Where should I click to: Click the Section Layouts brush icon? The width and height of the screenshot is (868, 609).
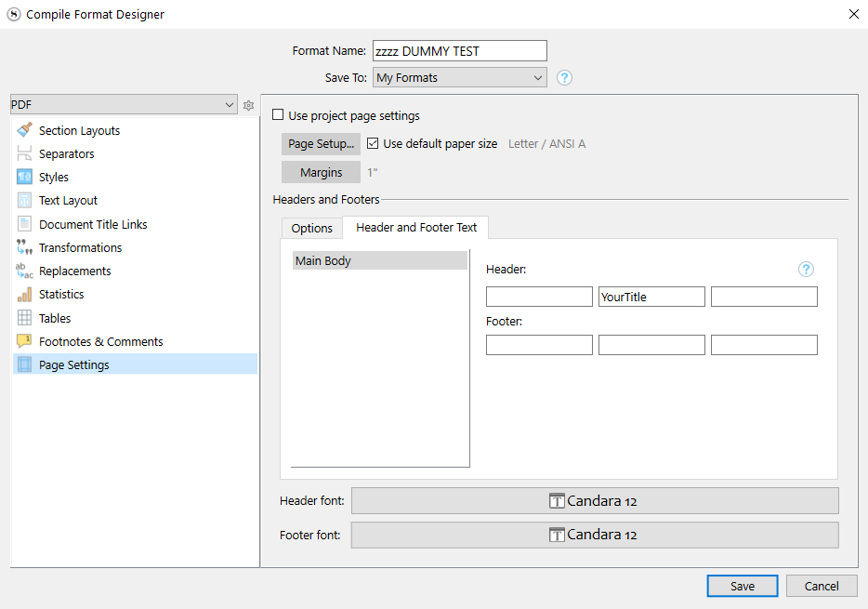(24, 130)
